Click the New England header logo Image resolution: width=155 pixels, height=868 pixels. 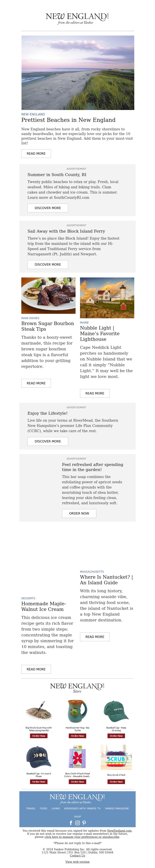pyautogui.click(x=77, y=18)
